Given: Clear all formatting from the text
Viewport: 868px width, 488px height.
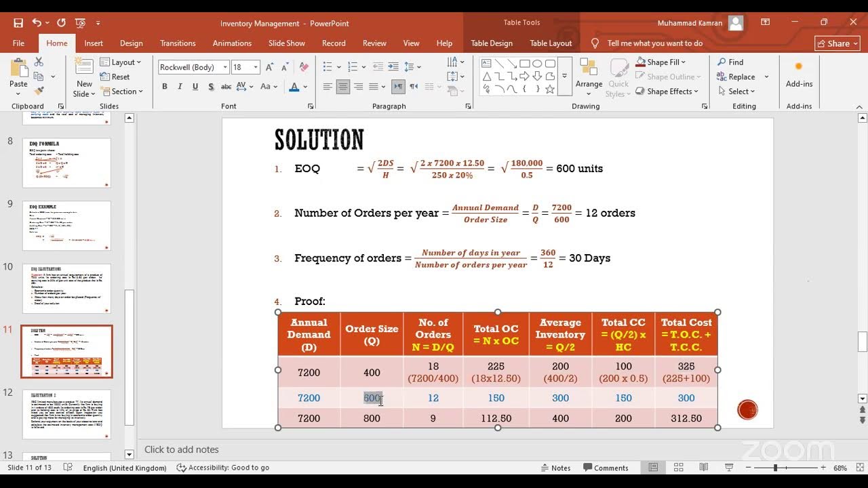Looking at the screenshot, I should pyautogui.click(x=304, y=67).
